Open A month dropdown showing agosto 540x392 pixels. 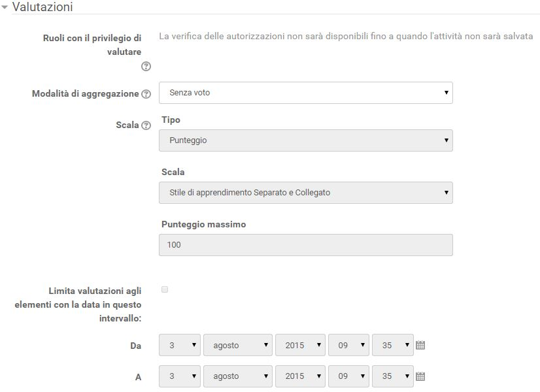pyautogui.click(x=238, y=376)
